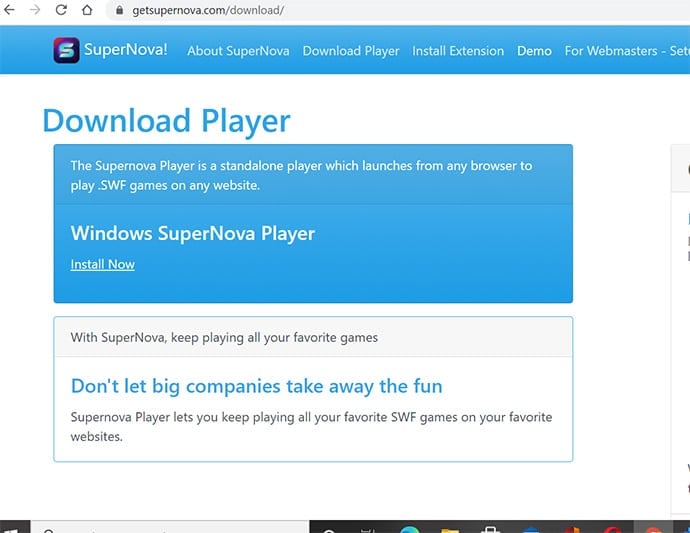
Task: Select Download Player in the navigation bar
Action: 351,51
